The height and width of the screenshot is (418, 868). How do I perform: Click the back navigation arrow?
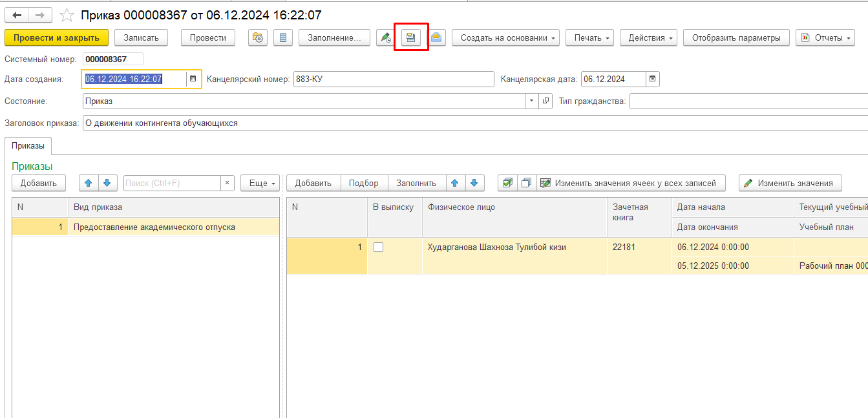[17, 15]
